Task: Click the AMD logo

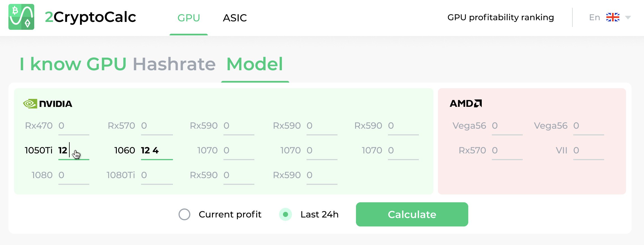Action: click(465, 104)
